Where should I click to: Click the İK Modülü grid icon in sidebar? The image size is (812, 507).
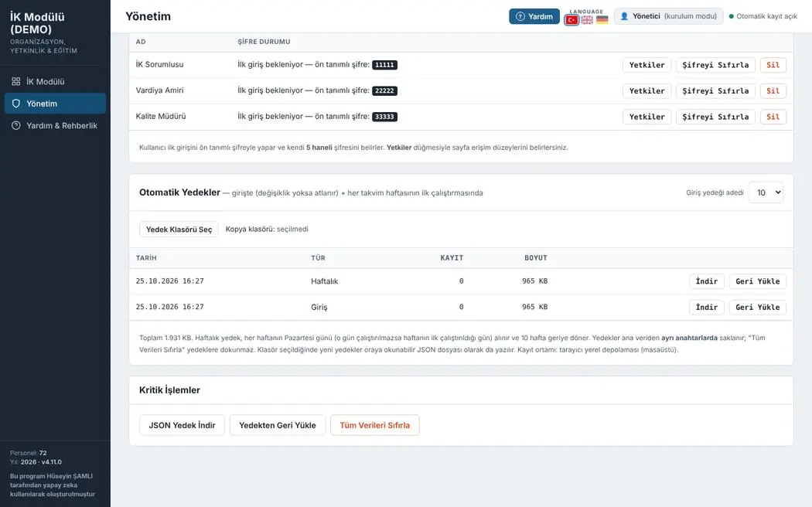tap(16, 81)
